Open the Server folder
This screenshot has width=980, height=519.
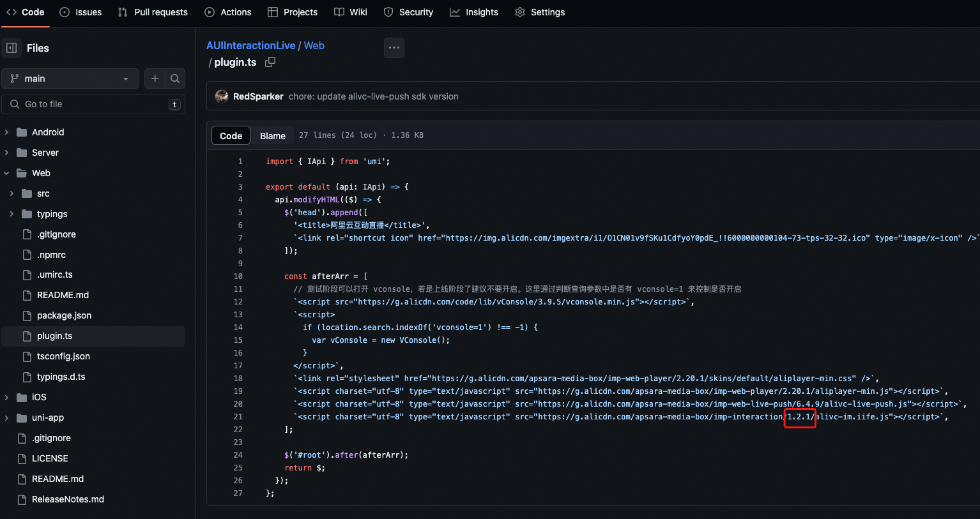pos(45,153)
